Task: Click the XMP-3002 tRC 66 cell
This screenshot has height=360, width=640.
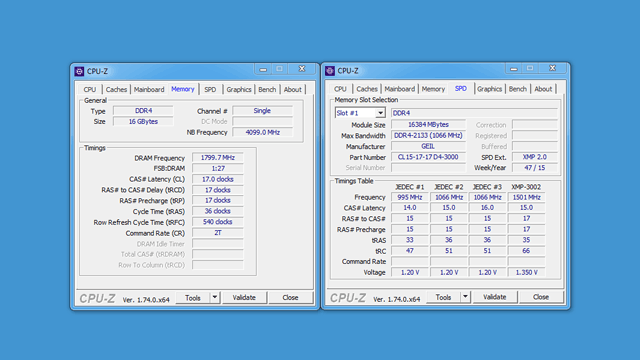Action: 527,251
